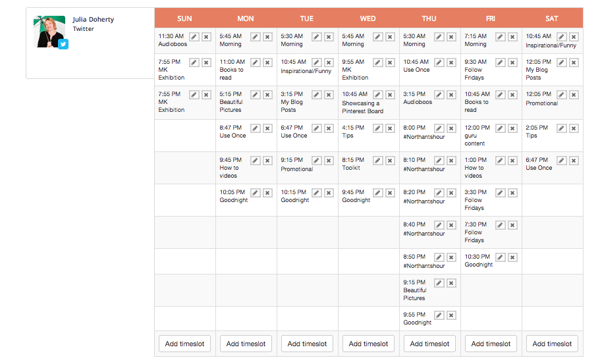600x364 pixels.
Task: Add timeslot for Thursday
Action: coord(429,344)
